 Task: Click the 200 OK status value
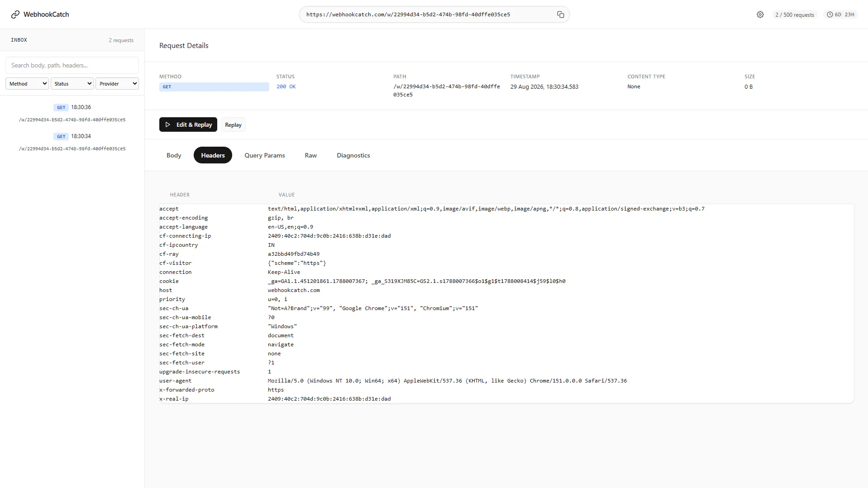pyautogui.click(x=286, y=86)
